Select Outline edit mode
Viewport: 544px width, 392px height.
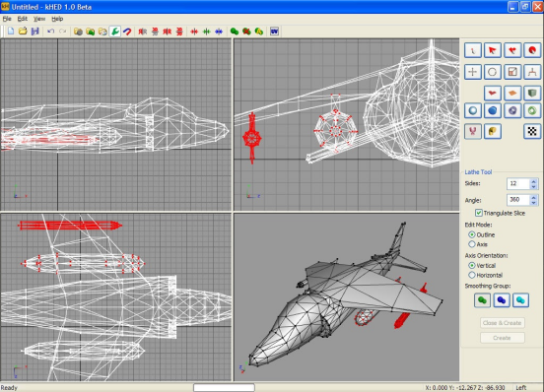[x=471, y=234]
